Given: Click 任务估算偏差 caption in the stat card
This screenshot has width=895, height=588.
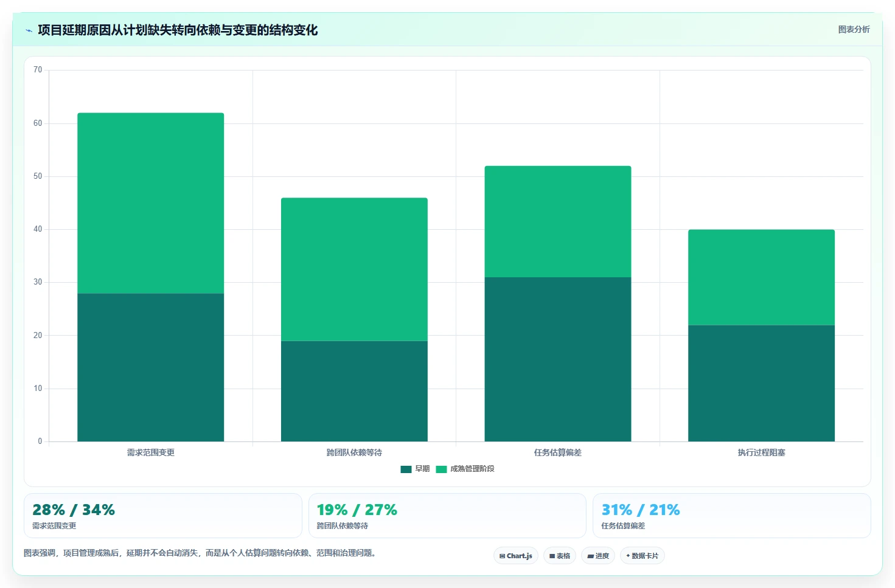Looking at the screenshot, I should click(x=623, y=526).
